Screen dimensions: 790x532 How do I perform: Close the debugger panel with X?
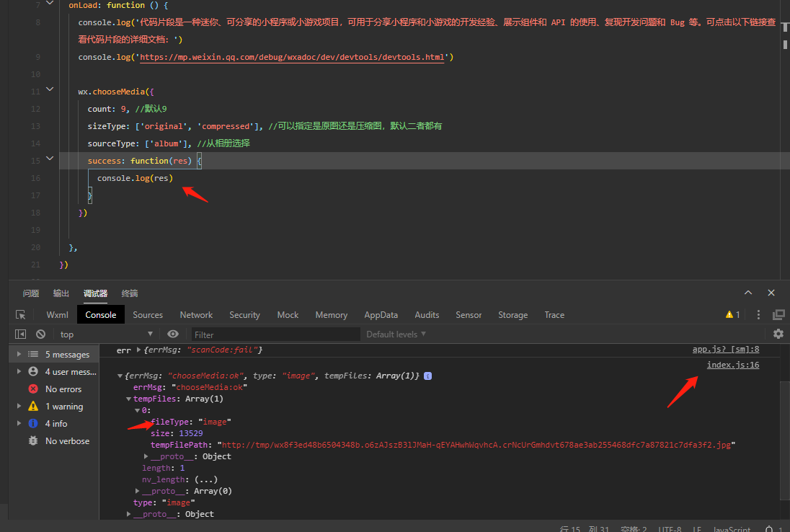(x=771, y=293)
